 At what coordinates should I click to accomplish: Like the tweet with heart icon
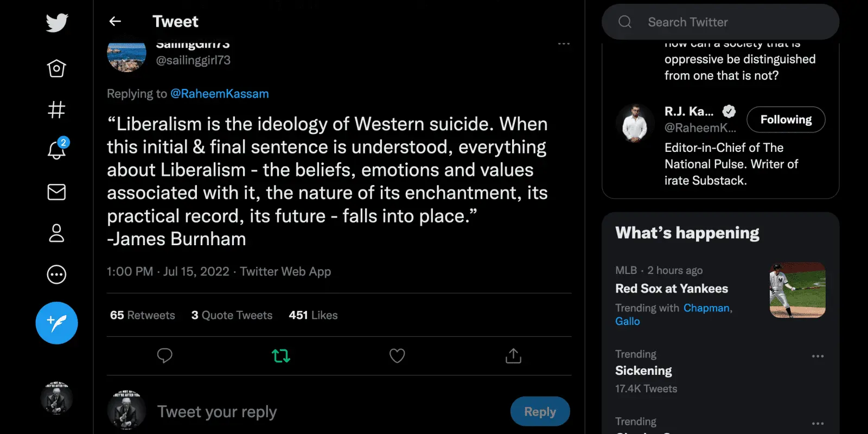tap(397, 356)
